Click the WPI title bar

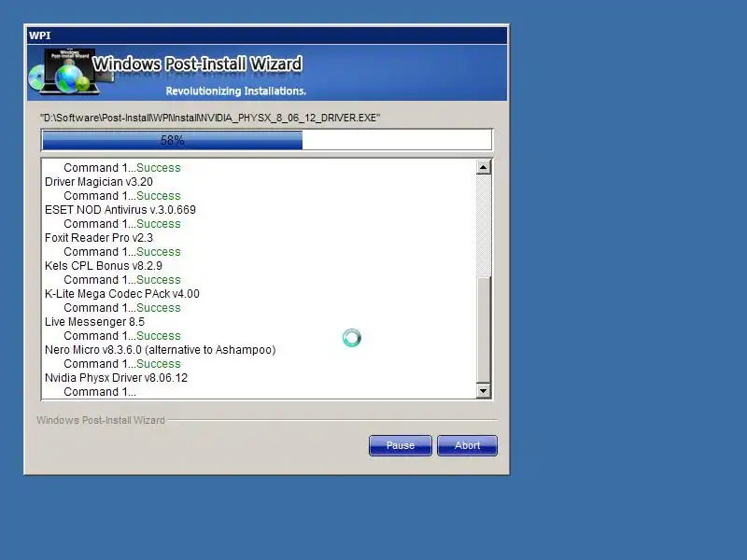(267, 35)
